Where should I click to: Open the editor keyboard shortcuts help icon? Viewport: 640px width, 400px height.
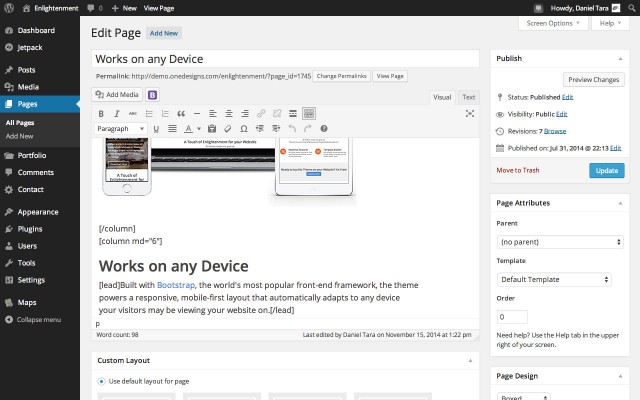pos(323,129)
